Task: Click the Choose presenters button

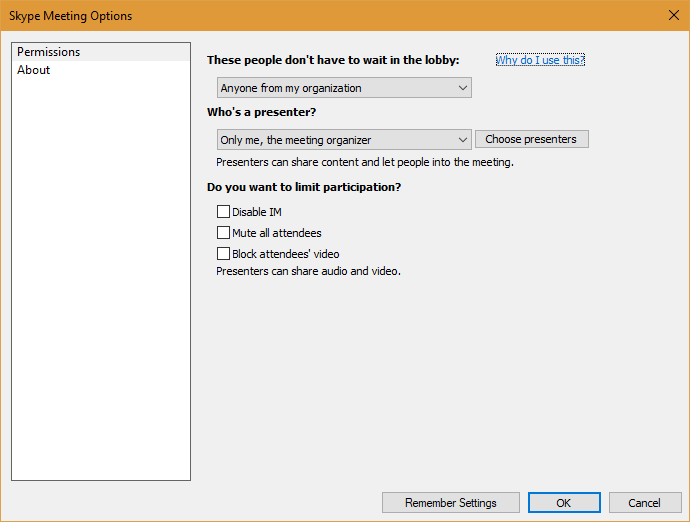Action: coord(532,139)
